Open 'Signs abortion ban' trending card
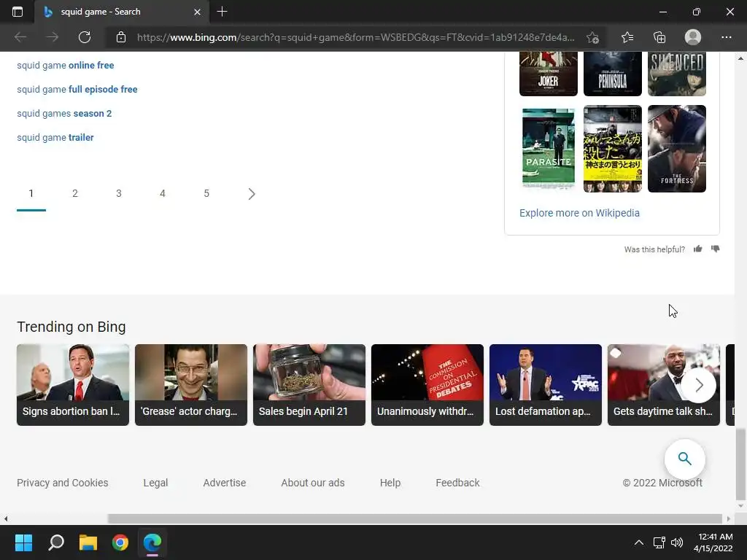The image size is (747, 560). click(x=73, y=385)
